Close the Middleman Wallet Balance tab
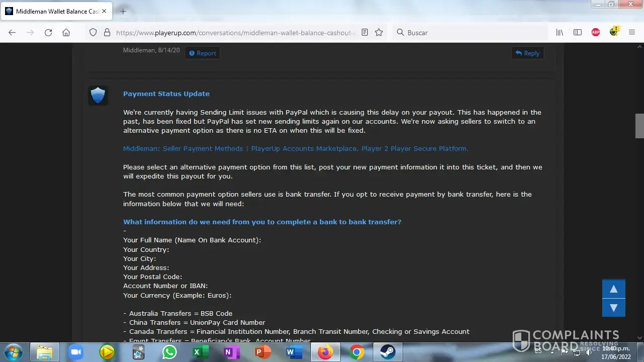 click(105, 11)
